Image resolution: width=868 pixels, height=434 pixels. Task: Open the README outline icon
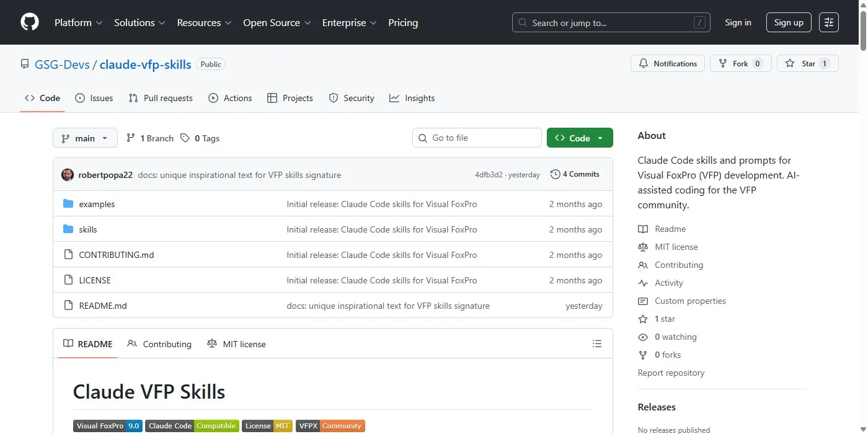coord(596,343)
